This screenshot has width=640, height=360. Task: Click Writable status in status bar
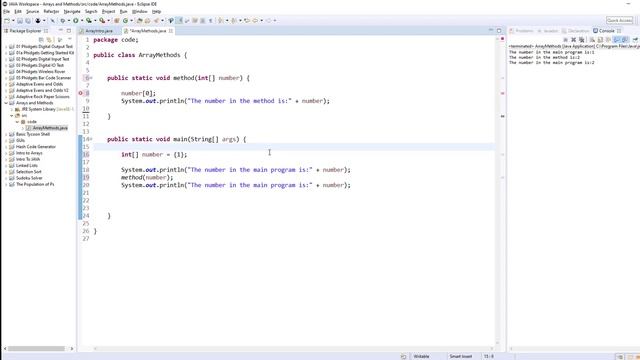[421, 356]
